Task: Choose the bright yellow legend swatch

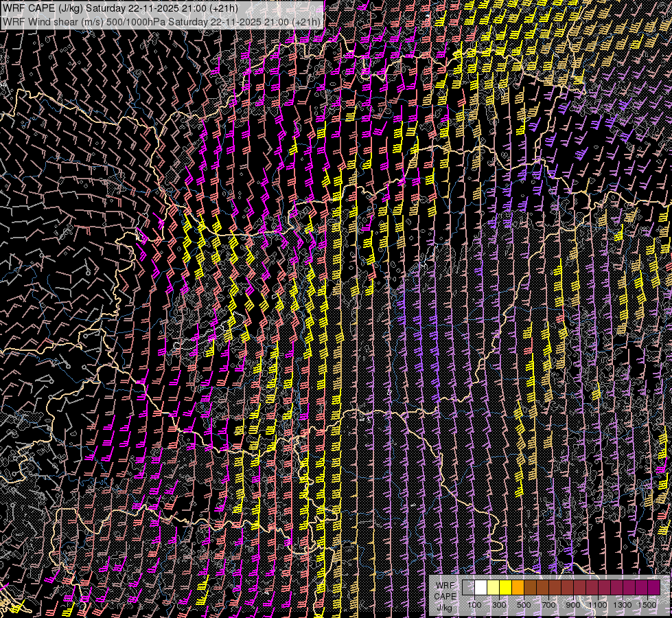Action: [506, 587]
